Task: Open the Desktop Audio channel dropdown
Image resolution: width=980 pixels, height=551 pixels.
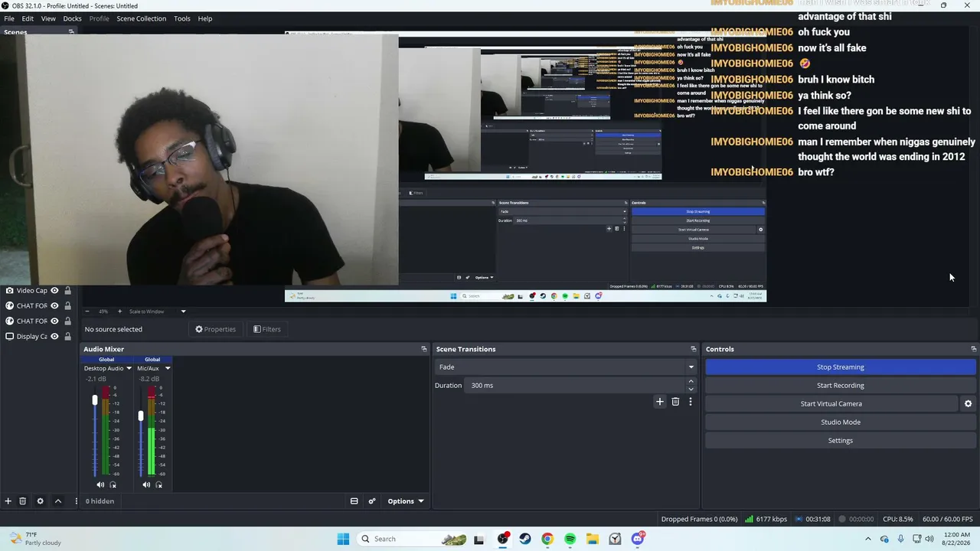Action: click(129, 368)
